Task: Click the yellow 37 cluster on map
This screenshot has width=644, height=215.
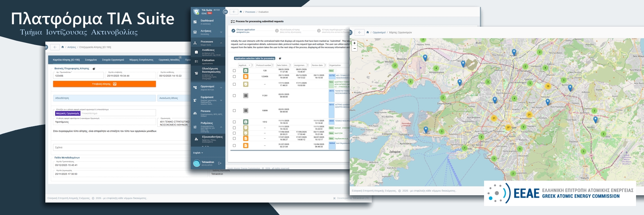Action: (508, 127)
